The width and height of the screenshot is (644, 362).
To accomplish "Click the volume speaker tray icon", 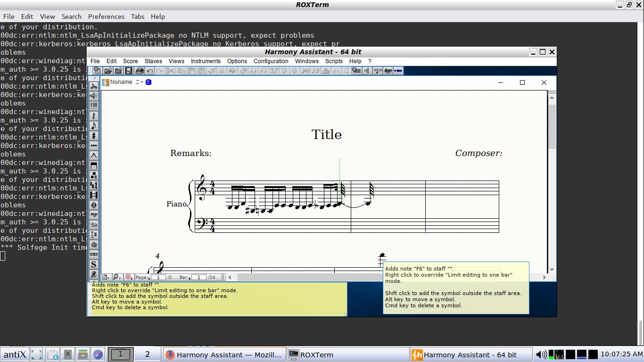I will [x=541, y=354].
